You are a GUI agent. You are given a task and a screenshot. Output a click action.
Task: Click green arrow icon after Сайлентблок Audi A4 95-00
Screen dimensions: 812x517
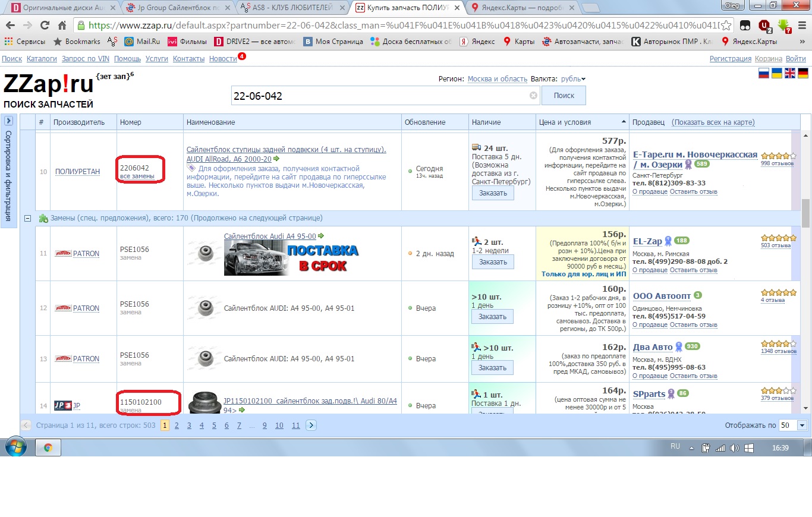[321, 237]
